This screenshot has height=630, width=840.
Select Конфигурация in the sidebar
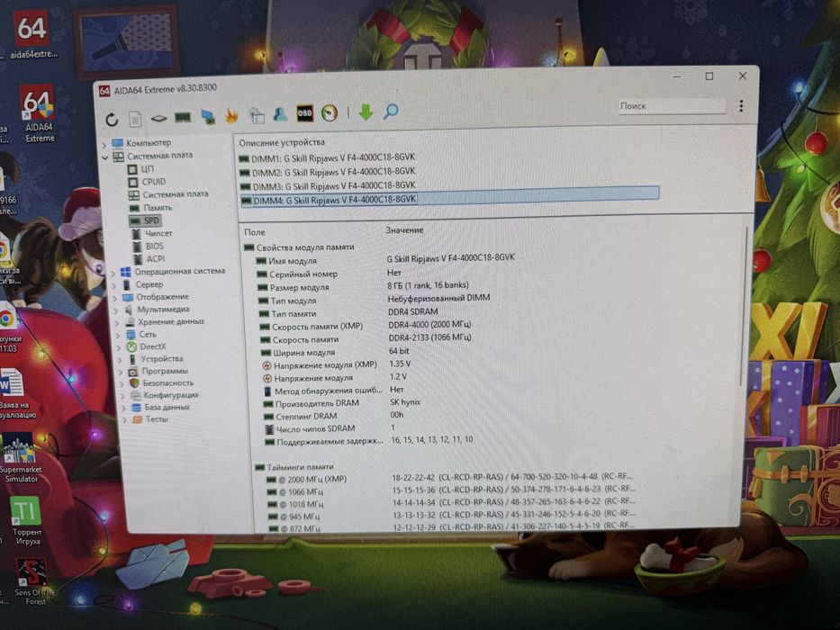point(165,395)
